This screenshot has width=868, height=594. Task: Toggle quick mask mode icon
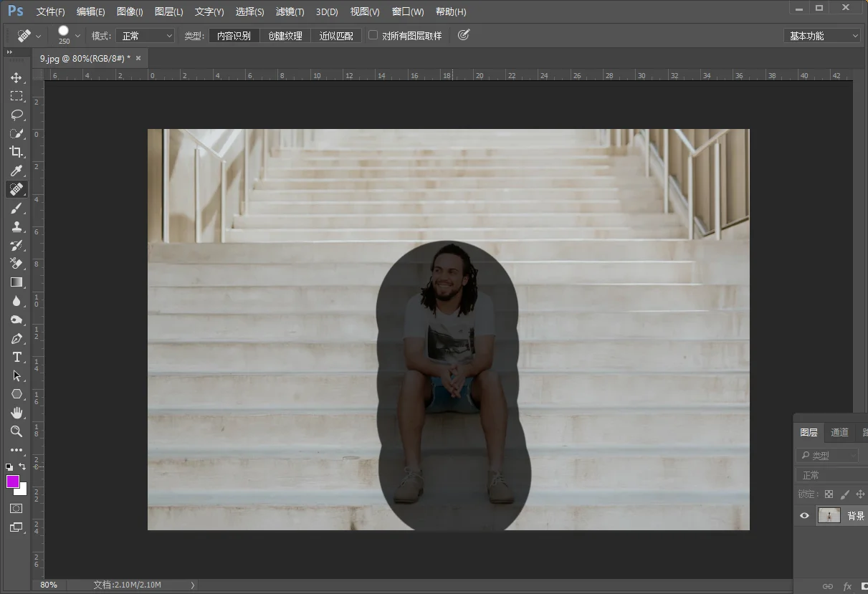(16, 508)
